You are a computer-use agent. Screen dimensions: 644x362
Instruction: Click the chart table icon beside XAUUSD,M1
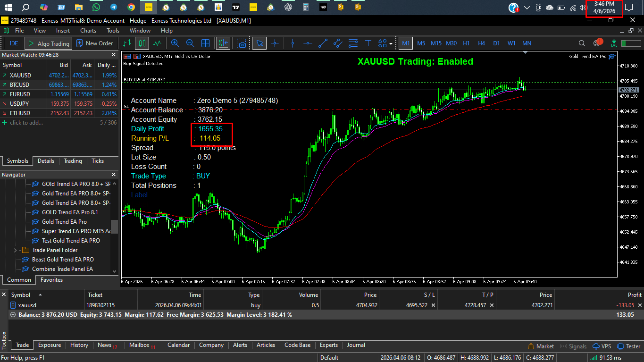126,56
